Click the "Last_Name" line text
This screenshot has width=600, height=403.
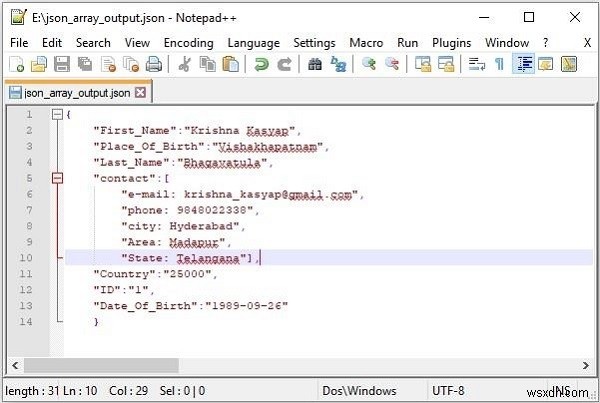point(183,163)
